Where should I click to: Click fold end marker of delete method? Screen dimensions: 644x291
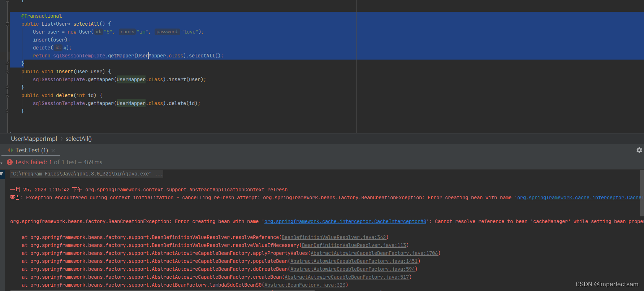[7, 111]
